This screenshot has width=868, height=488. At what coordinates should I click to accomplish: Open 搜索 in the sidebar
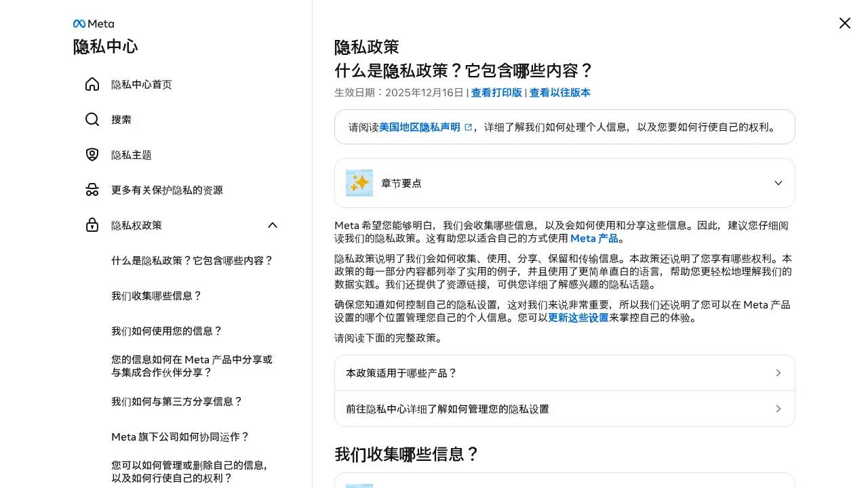click(x=121, y=119)
